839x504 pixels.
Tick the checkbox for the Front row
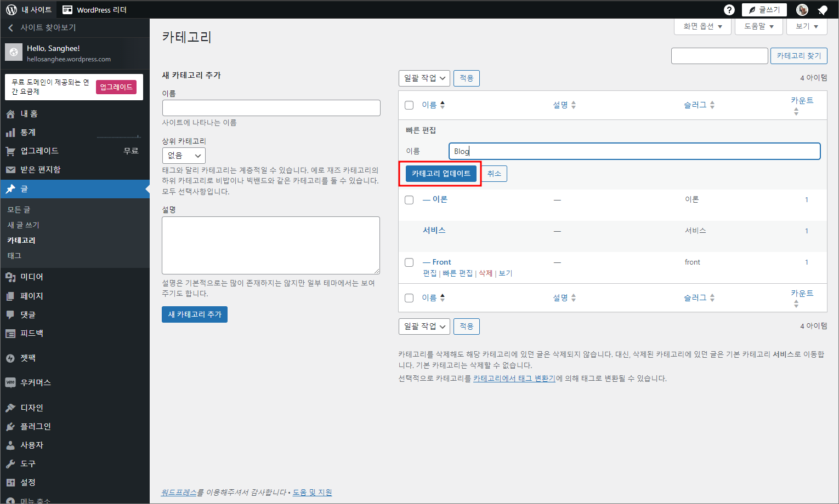coord(409,262)
